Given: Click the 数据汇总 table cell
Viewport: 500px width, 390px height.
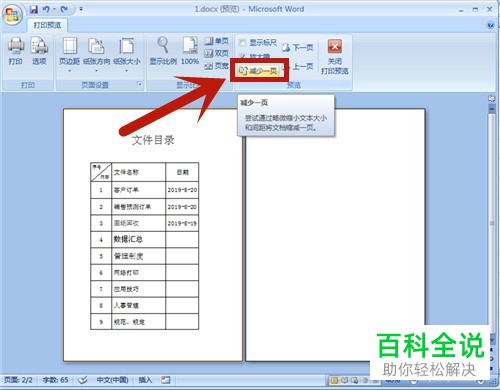Looking at the screenshot, I should pos(138,239).
